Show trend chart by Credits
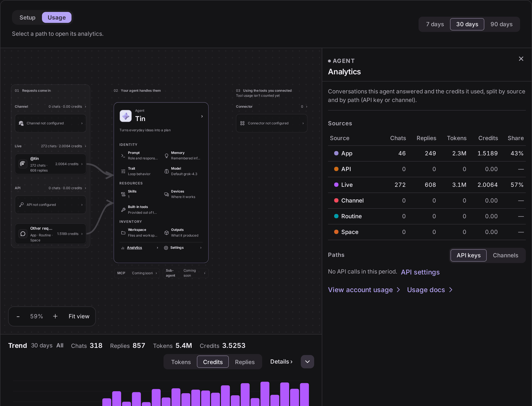This screenshot has height=406, width=532. pos(212,362)
